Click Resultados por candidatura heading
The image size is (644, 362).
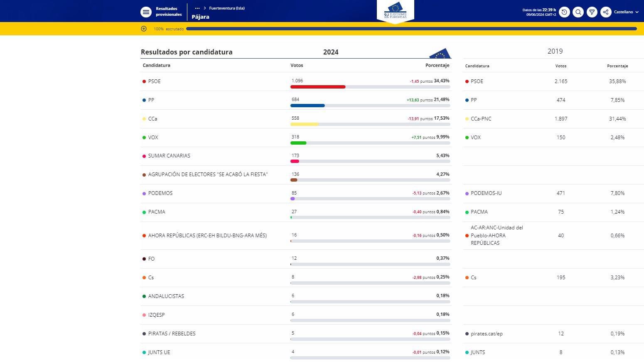tap(187, 52)
